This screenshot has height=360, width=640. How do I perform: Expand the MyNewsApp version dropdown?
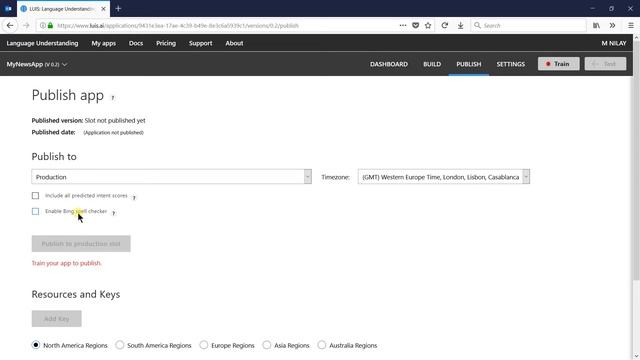tap(37, 64)
